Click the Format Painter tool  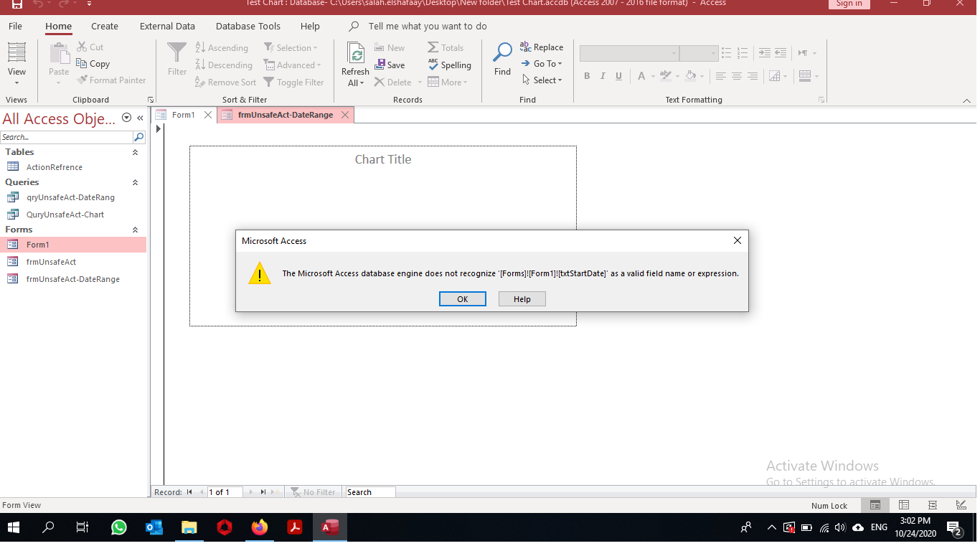(111, 80)
